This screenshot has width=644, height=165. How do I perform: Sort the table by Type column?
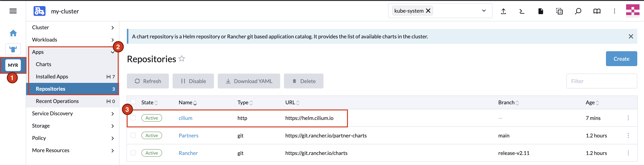point(245,103)
